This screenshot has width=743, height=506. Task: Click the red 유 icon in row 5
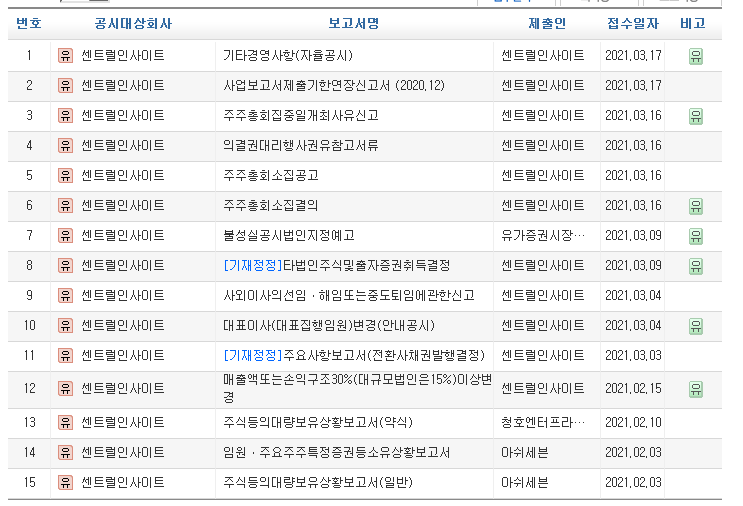[65, 176]
